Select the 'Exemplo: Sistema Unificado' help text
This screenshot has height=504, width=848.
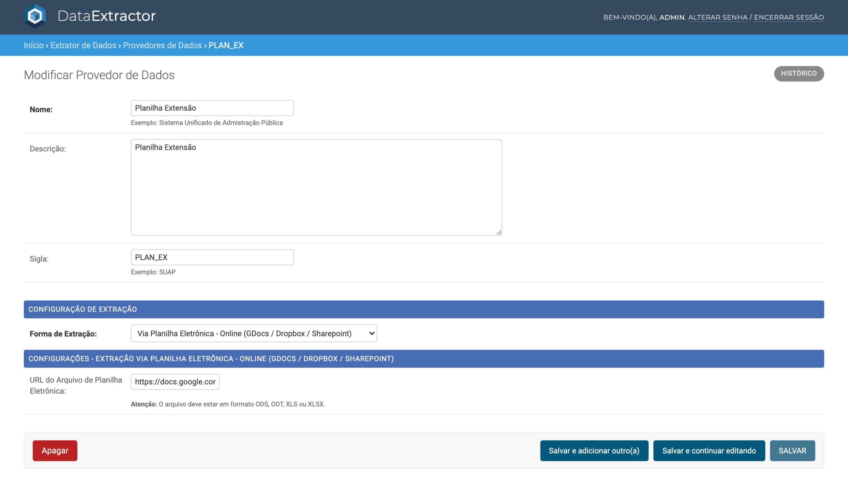point(207,123)
